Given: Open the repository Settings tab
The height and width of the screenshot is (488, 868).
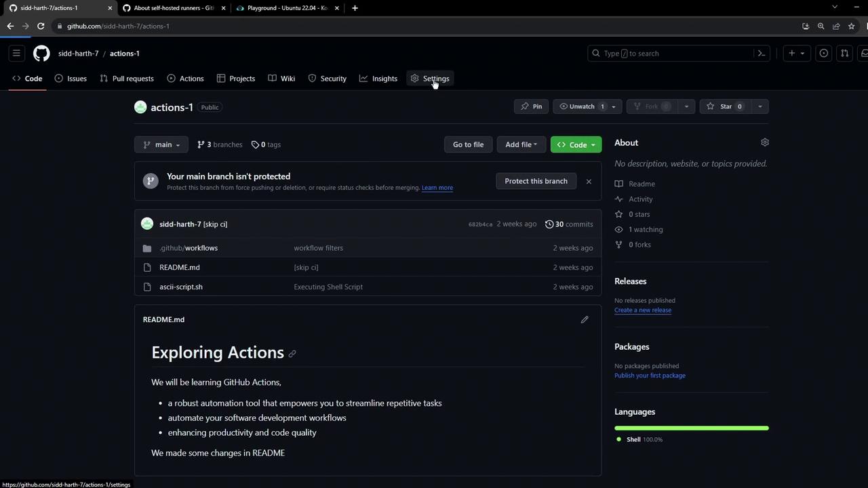Looking at the screenshot, I should click(430, 79).
